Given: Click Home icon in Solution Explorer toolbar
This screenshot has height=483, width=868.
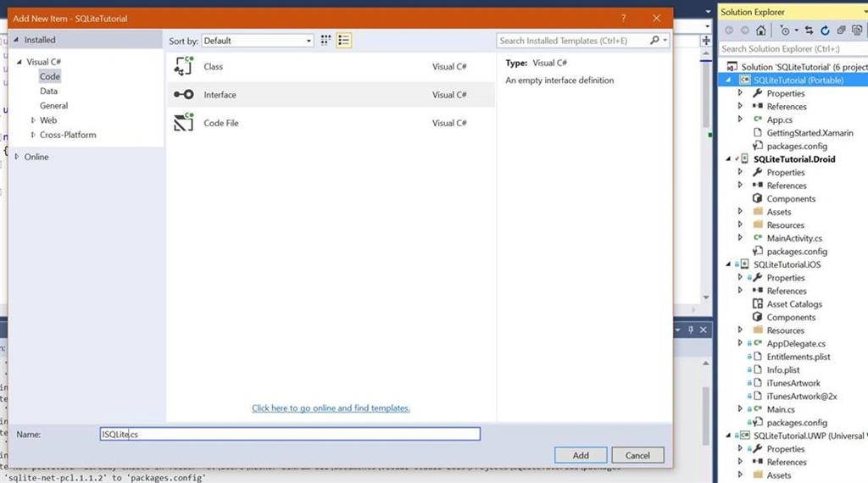Looking at the screenshot, I should pos(761,31).
